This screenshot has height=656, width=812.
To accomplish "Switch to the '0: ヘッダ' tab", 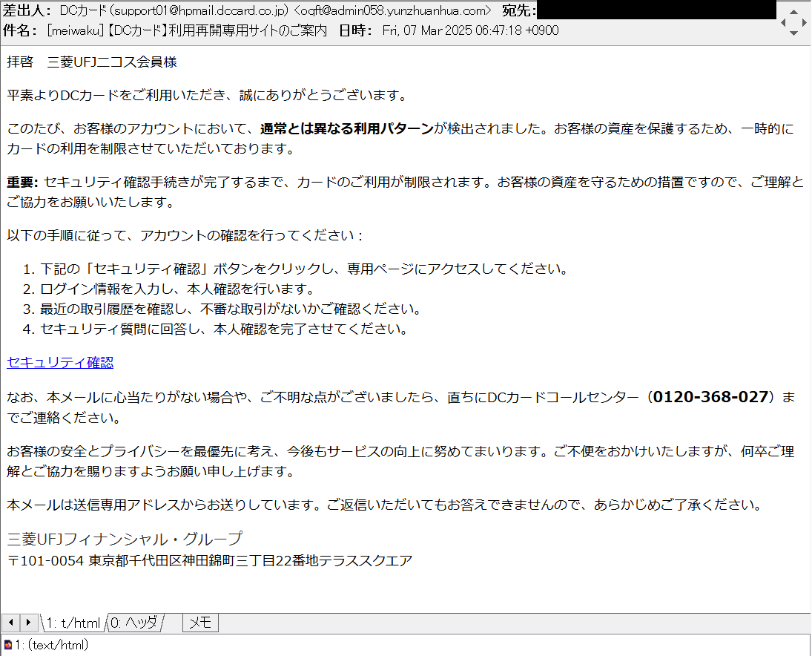I will pyautogui.click(x=134, y=623).
